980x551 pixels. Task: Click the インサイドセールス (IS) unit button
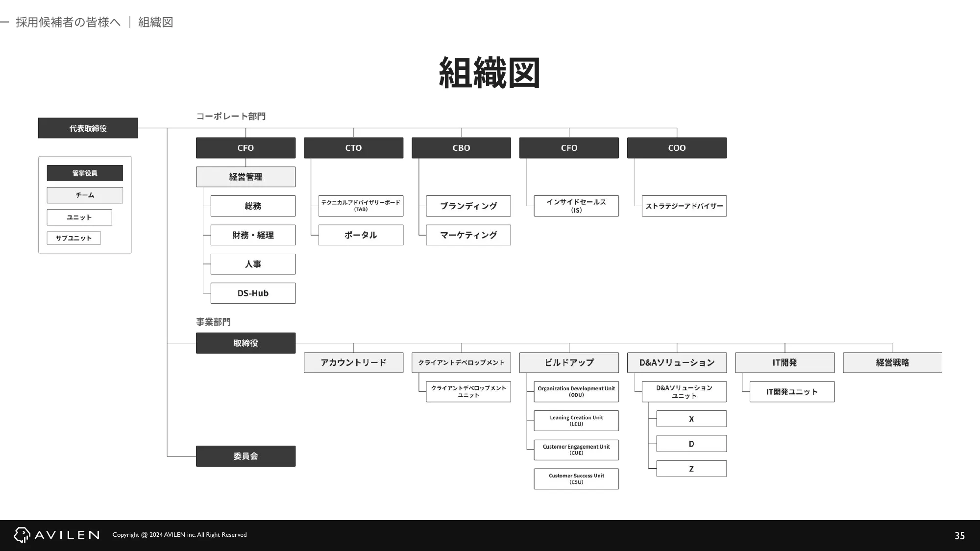click(x=575, y=206)
